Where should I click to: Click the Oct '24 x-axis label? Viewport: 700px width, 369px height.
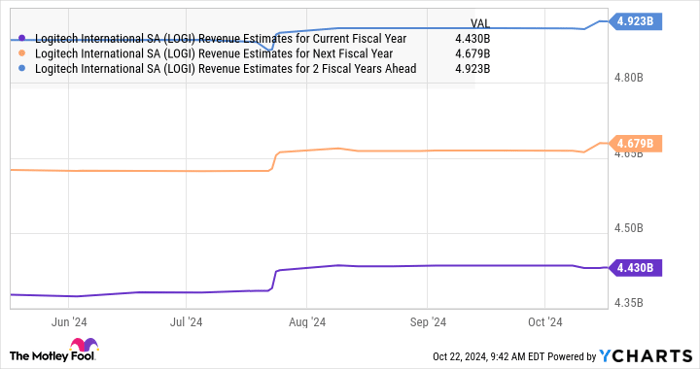pos(545,322)
